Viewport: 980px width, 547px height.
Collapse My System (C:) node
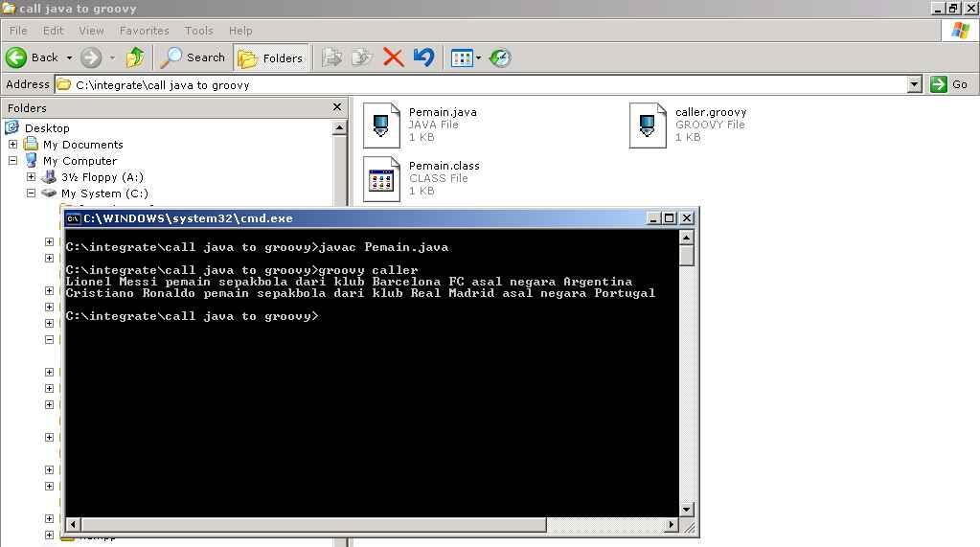click(32, 194)
